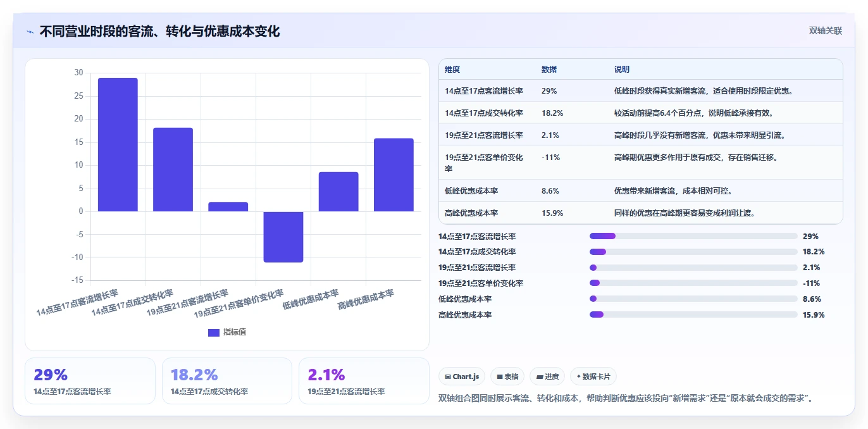The width and height of the screenshot is (868, 429).
Task: Click table value 15.9%
Action: [552, 213]
